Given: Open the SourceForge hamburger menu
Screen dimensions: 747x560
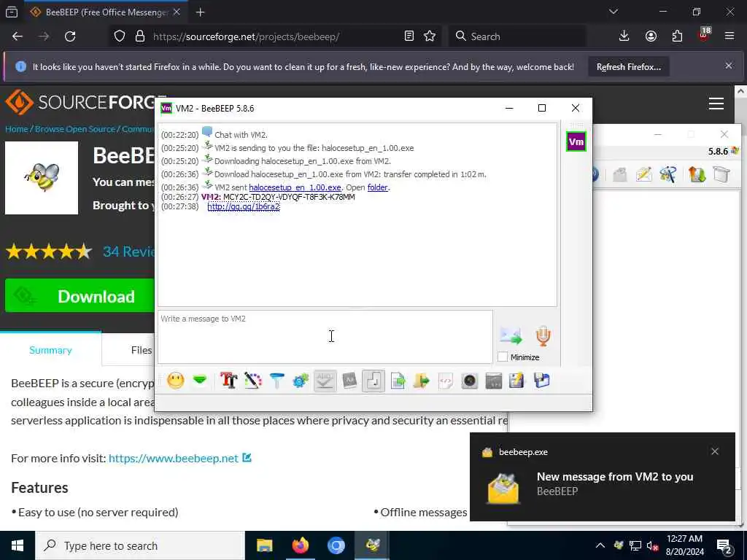Looking at the screenshot, I should click(x=716, y=104).
